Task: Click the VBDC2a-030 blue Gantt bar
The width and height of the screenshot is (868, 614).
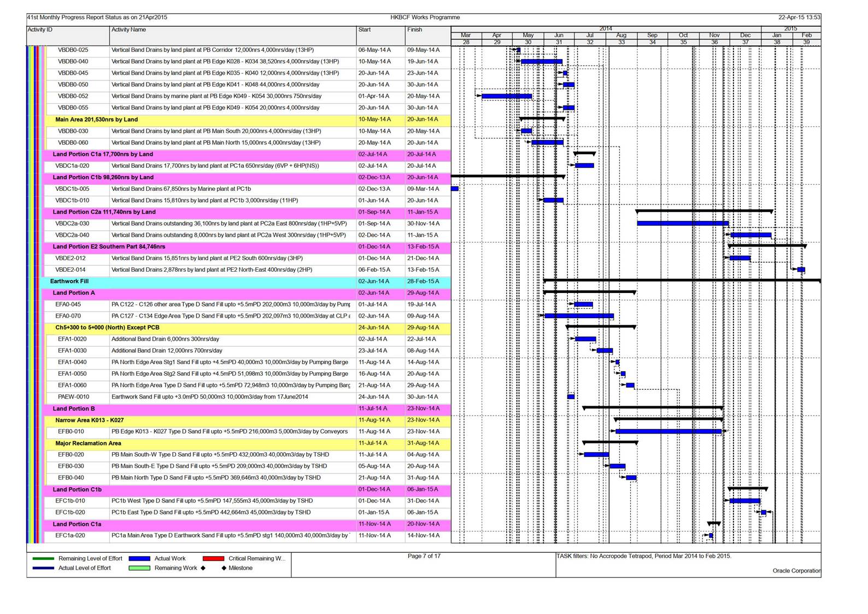Action: [x=683, y=224]
